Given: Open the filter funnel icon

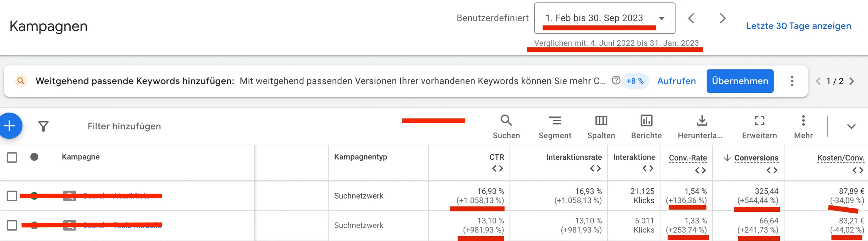Looking at the screenshot, I should point(43,126).
